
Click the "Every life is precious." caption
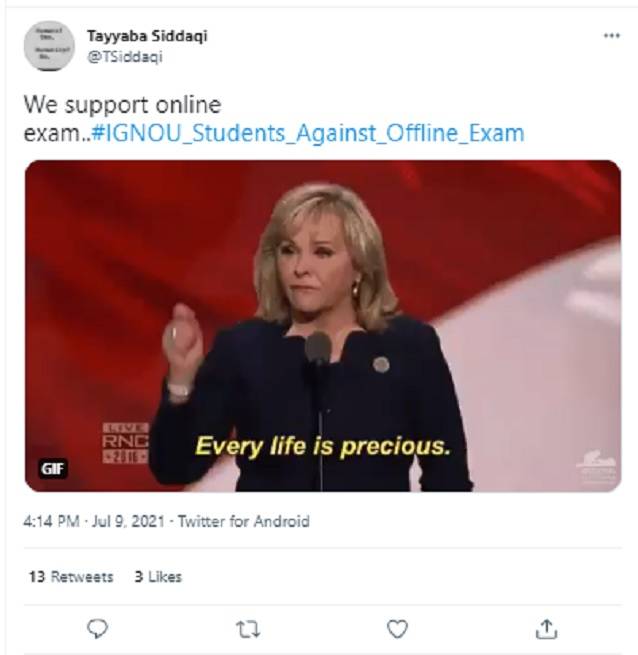(322, 445)
